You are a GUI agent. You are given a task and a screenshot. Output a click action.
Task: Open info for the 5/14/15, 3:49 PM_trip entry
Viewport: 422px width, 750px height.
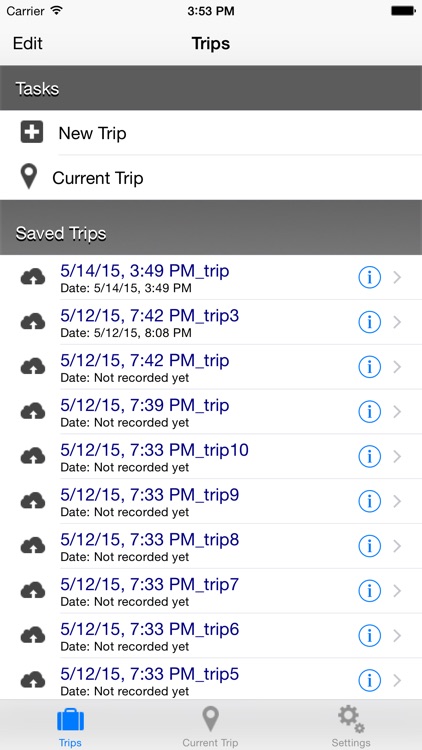pos(369,277)
